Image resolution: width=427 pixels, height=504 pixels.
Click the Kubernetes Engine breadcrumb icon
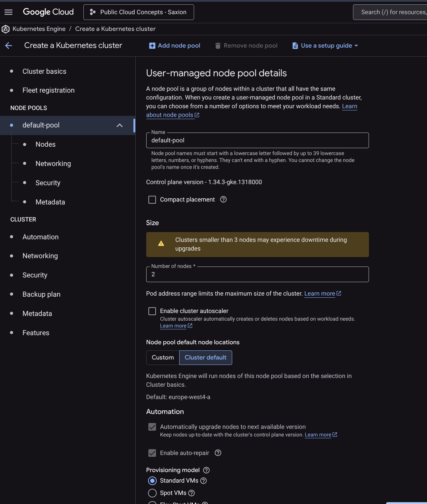5,29
